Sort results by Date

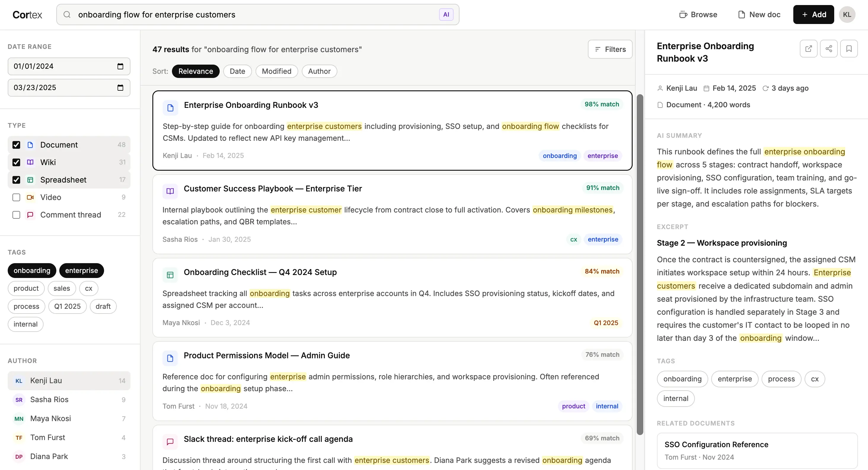coord(237,71)
